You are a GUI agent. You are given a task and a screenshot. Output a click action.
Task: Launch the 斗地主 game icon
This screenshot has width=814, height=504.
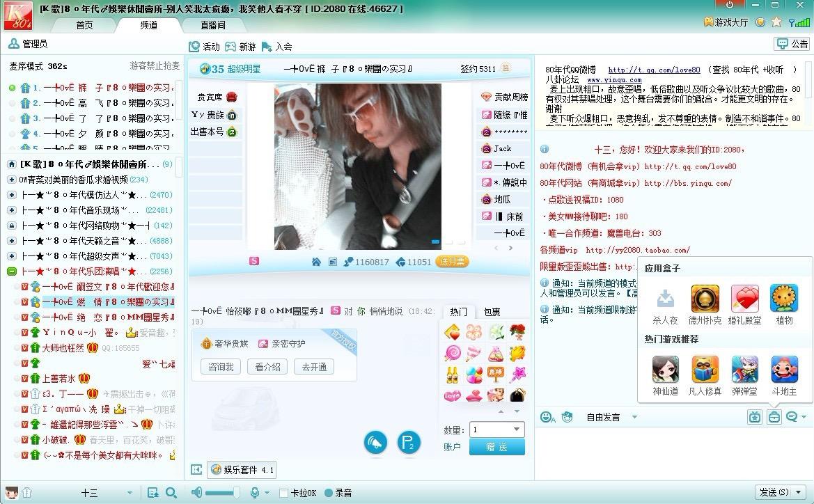[784, 370]
